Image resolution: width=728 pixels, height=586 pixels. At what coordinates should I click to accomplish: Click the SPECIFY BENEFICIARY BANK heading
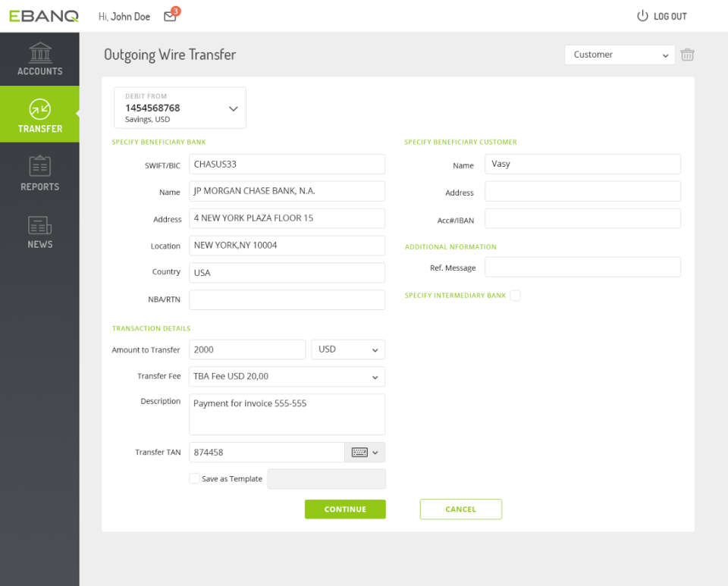coord(158,142)
